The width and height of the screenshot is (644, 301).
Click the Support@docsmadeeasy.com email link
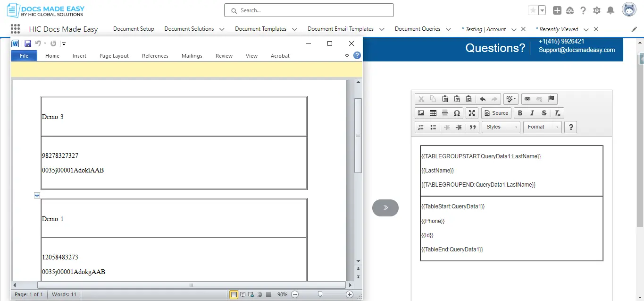[577, 50]
